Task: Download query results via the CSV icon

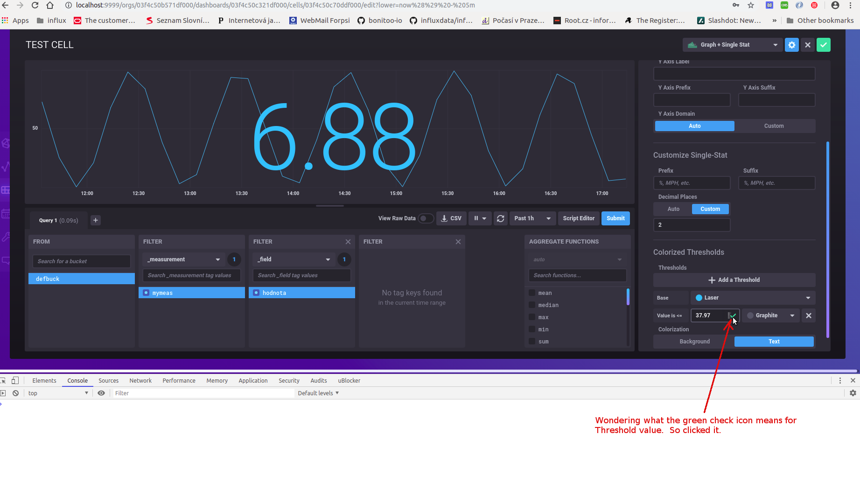Action: pyautogui.click(x=451, y=218)
